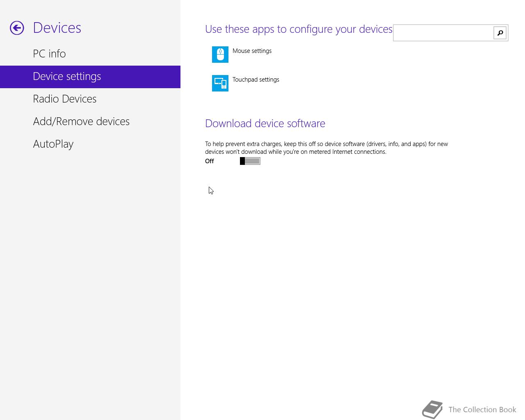Image resolution: width=525 pixels, height=420 pixels.
Task: Toggle the Download device software switch
Action: click(x=250, y=161)
